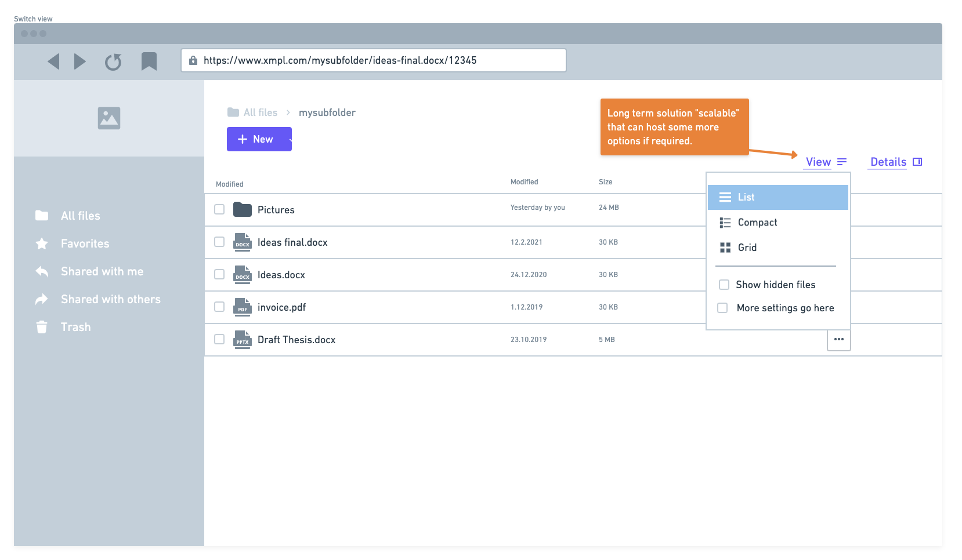962x560 pixels.
Task: Click the 5 MB size cell
Action: tap(607, 340)
